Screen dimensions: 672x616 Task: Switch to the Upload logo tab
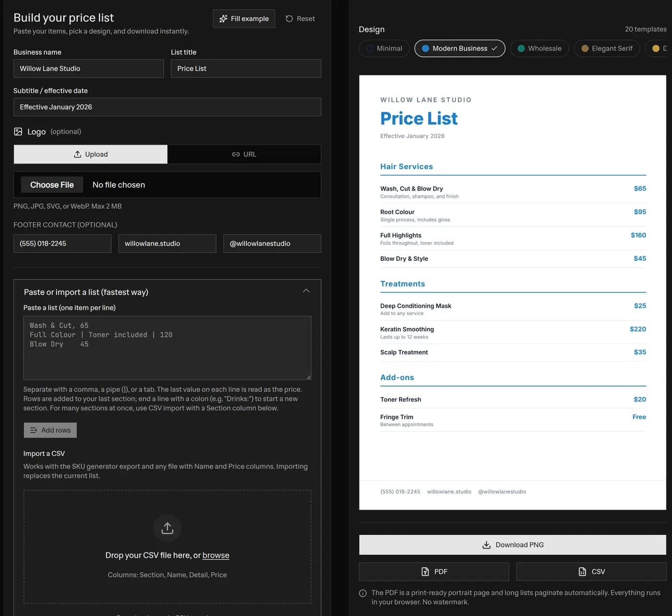pos(91,154)
